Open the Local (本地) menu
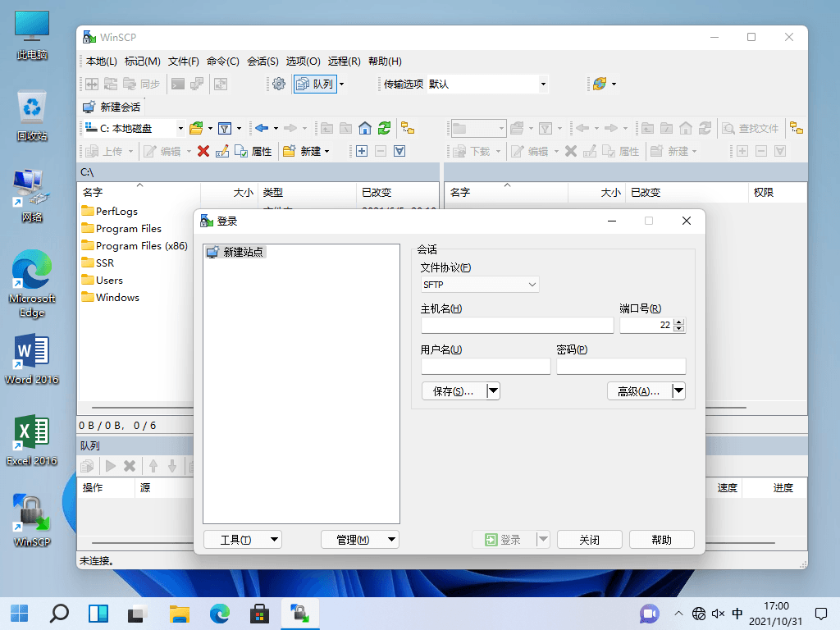840x630 pixels. click(101, 61)
